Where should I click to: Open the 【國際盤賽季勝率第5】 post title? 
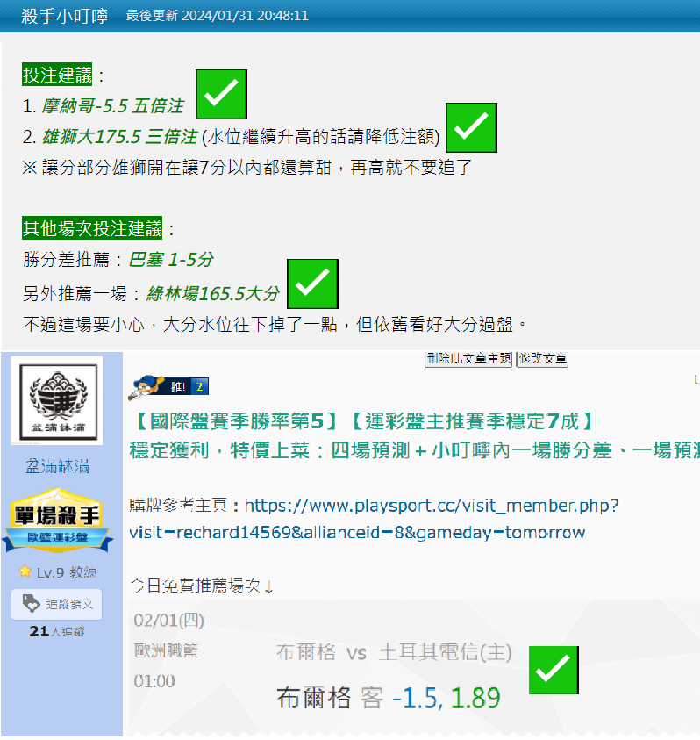[x=363, y=421]
